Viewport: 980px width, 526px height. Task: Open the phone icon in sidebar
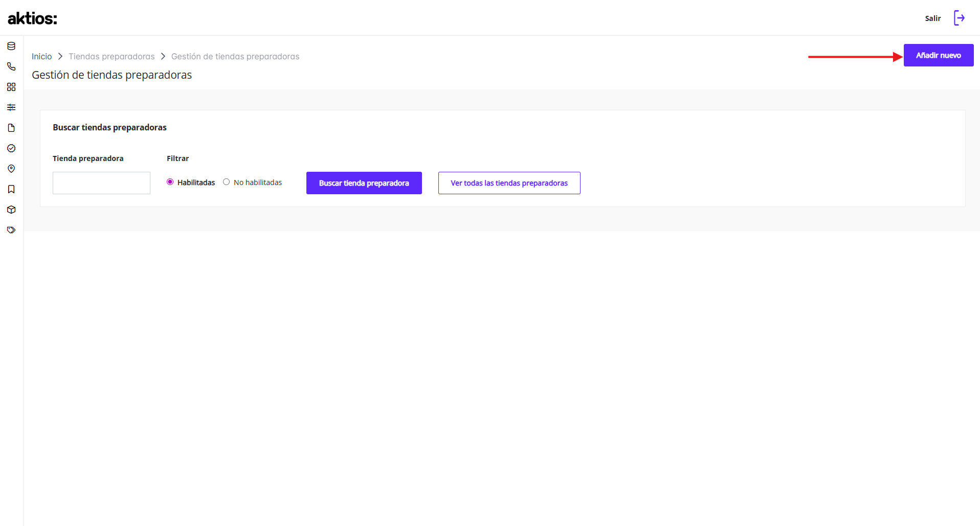click(11, 66)
